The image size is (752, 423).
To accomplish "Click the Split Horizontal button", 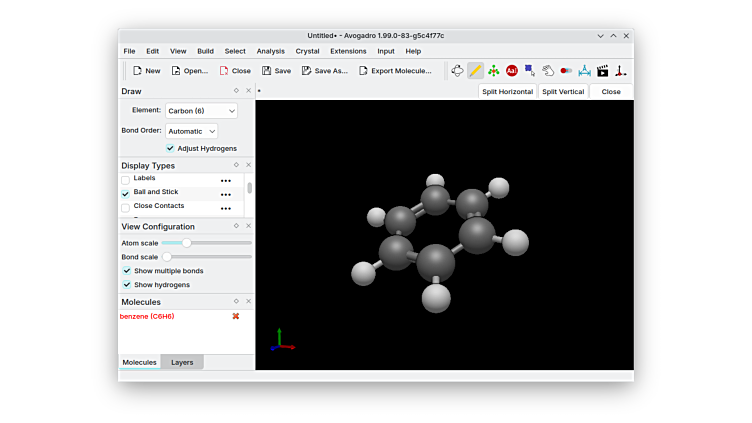I will tap(507, 91).
